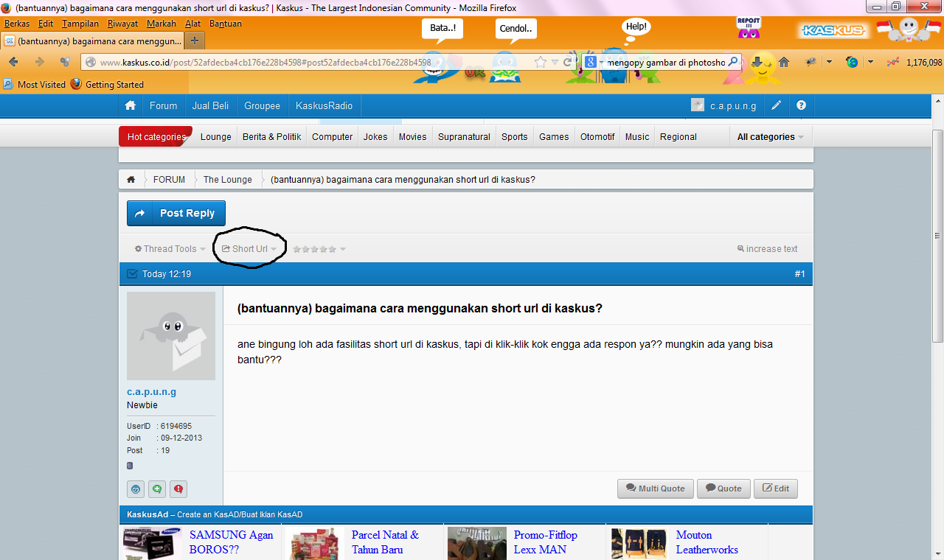This screenshot has height=560, width=944.
Task: Open Groupee in navbar
Action: [x=263, y=105]
